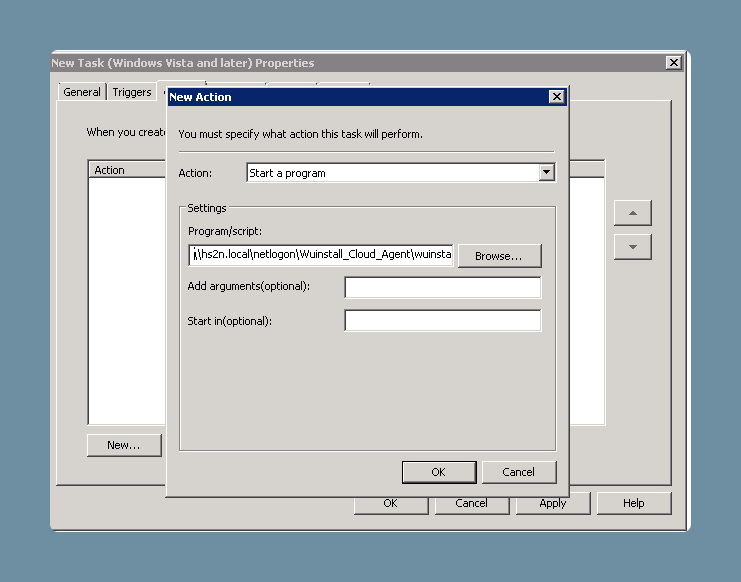Cancel the New Action dialog
The image size is (741, 582).
coord(519,472)
